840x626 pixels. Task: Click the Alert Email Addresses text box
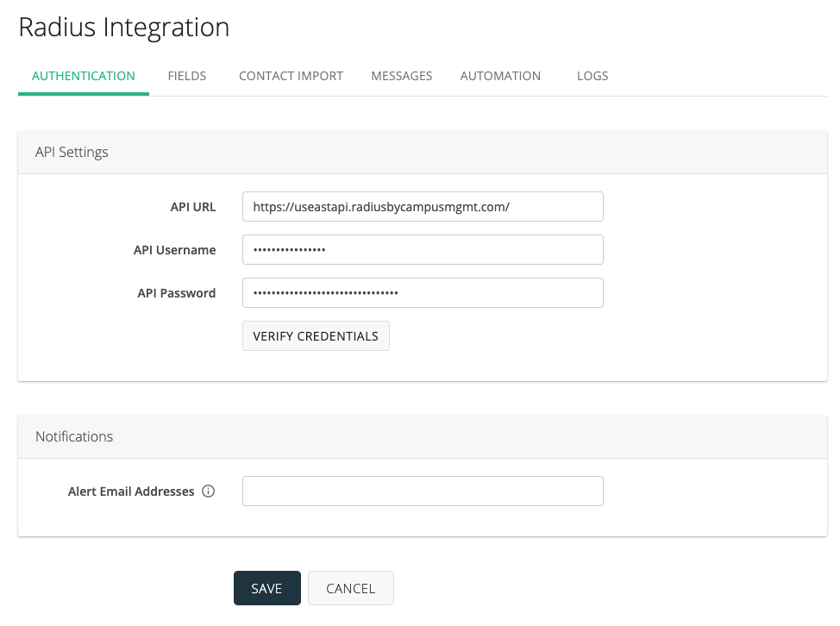tap(423, 491)
